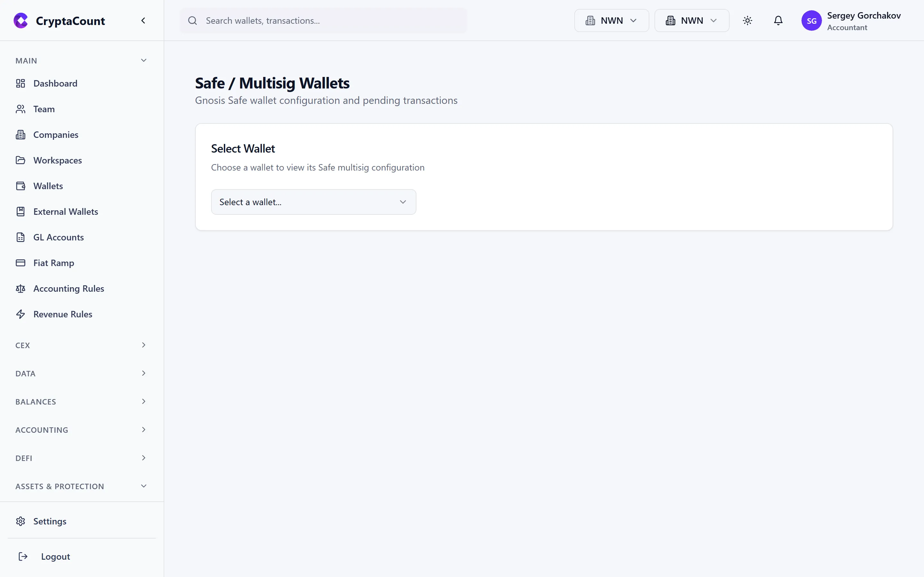The image size is (924, 577).
Task: Toggle light/dark theme with sun icon
Action: click(x=747, y=21)
